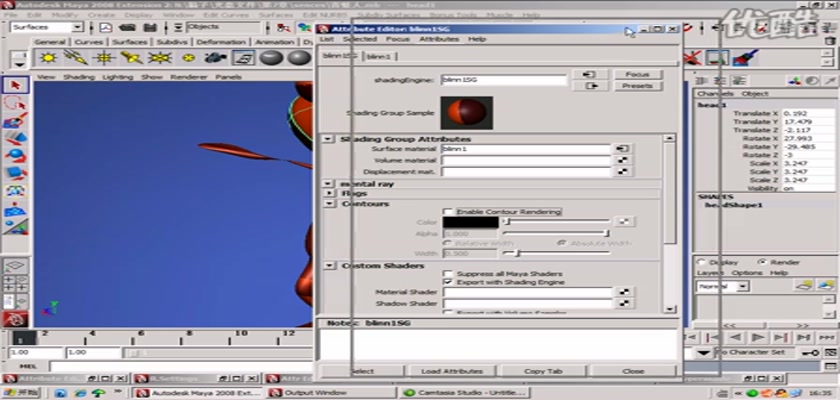The height and width of the screenshot is (400, 840).
Task: Open the Surfaces menu set dropdown
Action: click(78, 27)
